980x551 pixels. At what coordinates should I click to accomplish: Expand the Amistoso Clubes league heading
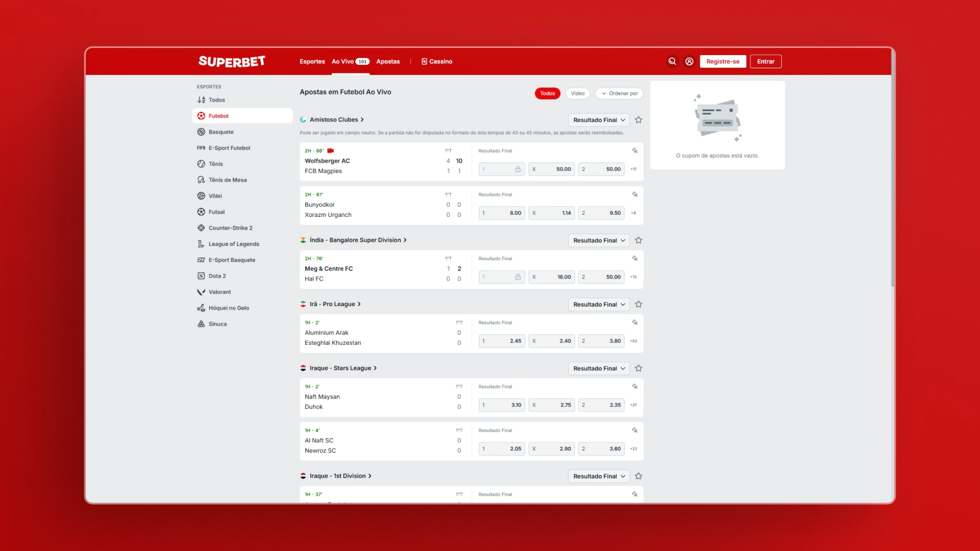337,120
